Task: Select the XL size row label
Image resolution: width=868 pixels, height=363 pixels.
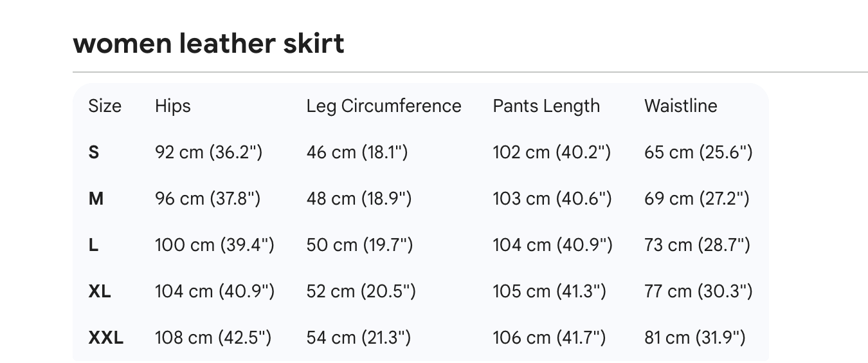Action: pos(100,292)
